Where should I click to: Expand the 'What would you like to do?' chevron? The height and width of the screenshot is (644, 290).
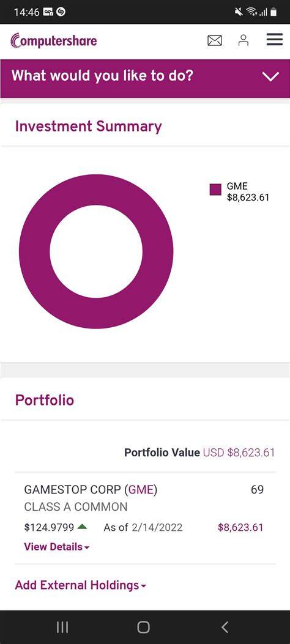click(x=270, y=76)
